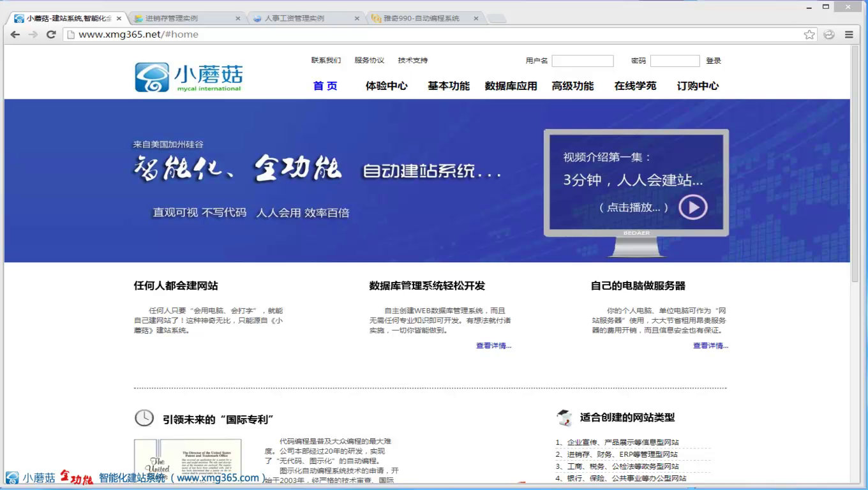Click icon beside 适合创建的网站类型 heading

[564, 418]
